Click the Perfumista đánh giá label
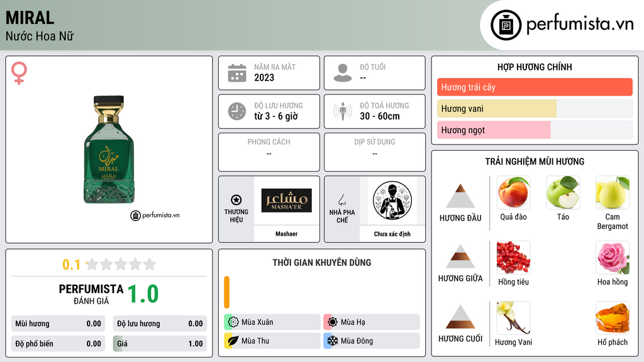Screen dimensions: 644x362 point(91,294)
